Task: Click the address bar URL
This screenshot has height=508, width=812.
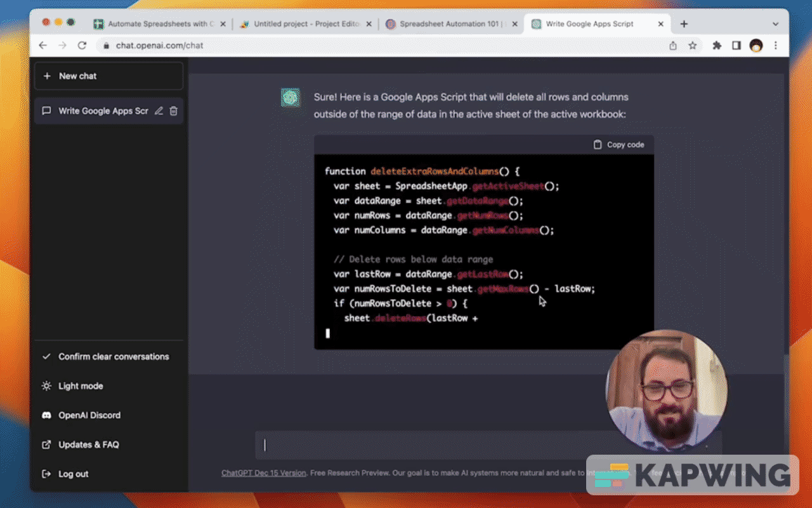Action: tap(159, 46)
